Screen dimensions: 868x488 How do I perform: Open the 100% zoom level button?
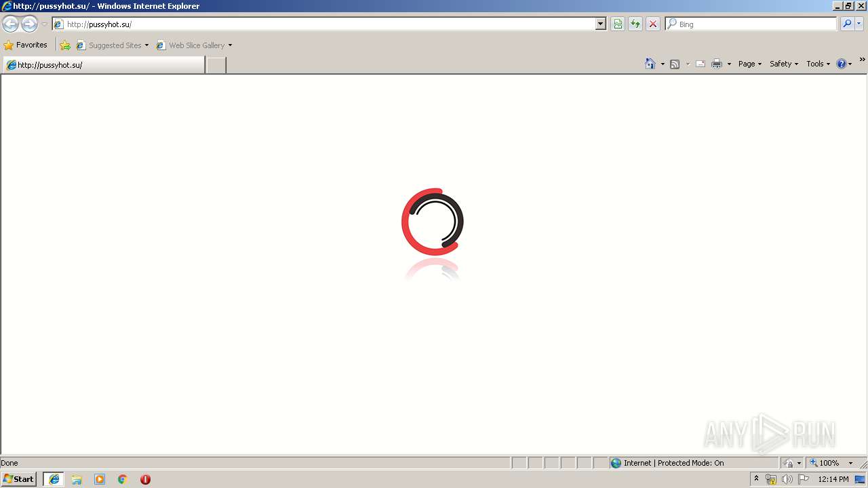(825, 463)
